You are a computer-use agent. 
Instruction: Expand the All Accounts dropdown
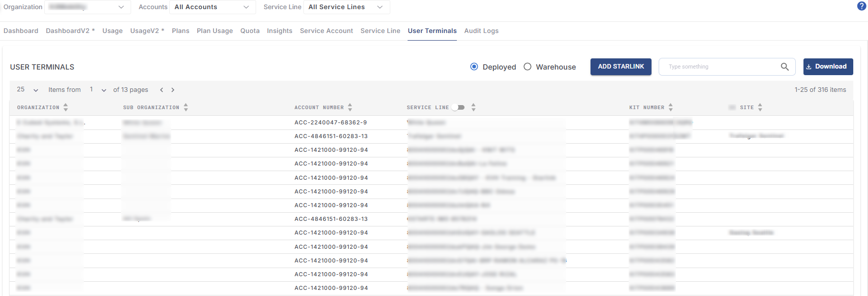[211, 7]
